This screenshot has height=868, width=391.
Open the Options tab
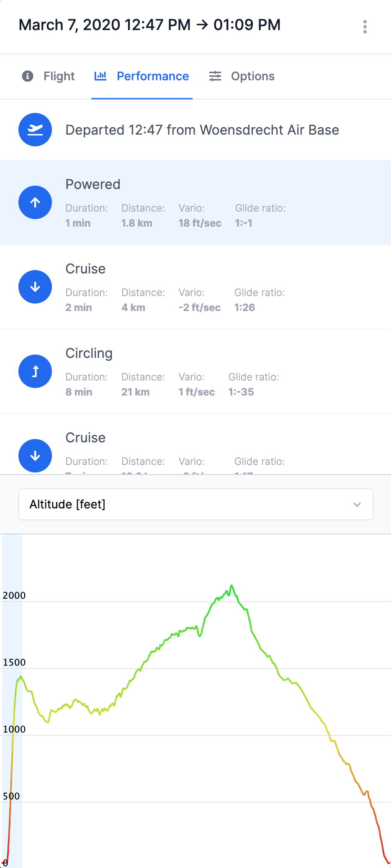tap(242, 76)
